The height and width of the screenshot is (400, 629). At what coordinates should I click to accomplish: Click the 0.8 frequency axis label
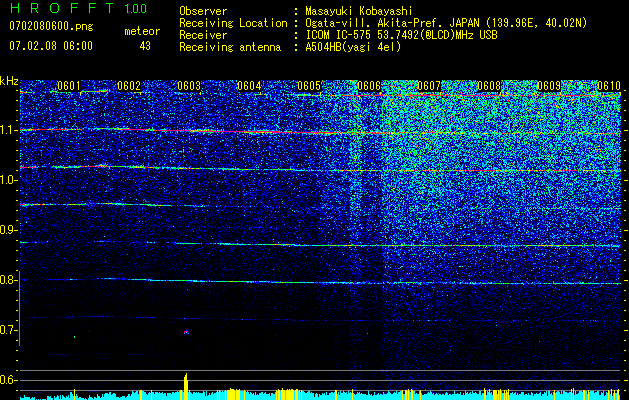tap(9, 280)
